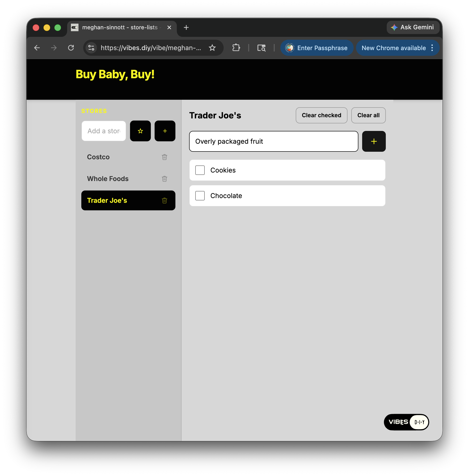Focus the Add a store input field
The height and width of the screenshot is (476, 469).
pos(104,131)
